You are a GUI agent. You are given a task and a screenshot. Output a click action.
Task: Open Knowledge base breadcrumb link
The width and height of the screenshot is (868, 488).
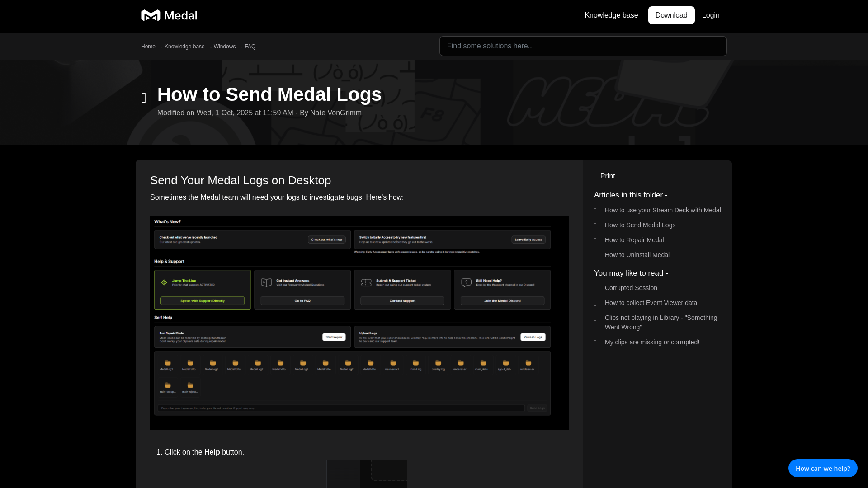pos(184,47)
